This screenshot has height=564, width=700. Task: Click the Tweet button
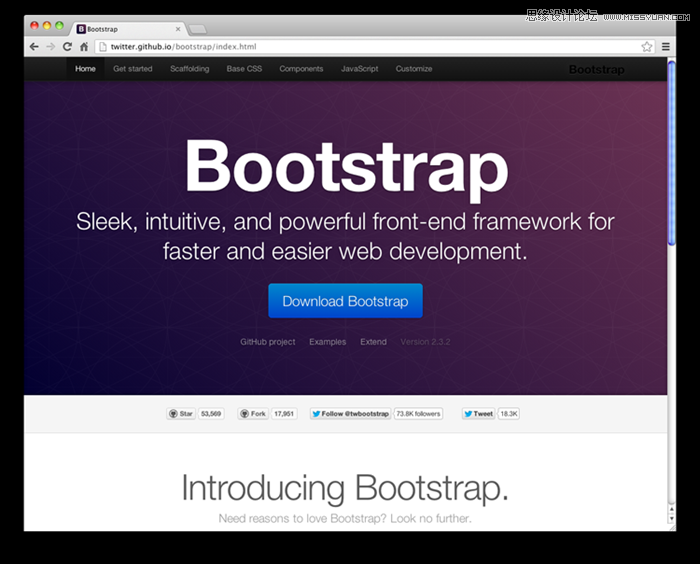[x=479, y=414]
